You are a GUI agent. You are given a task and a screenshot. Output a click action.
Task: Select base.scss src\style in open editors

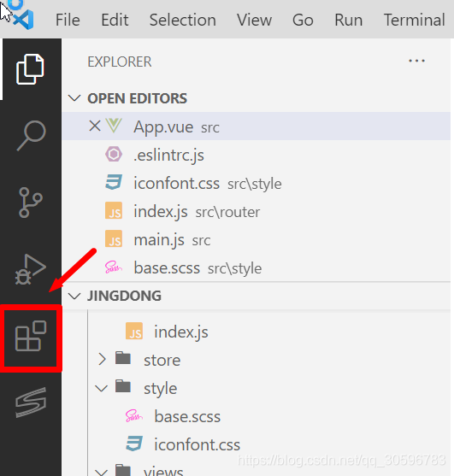[x=256, y=267]
